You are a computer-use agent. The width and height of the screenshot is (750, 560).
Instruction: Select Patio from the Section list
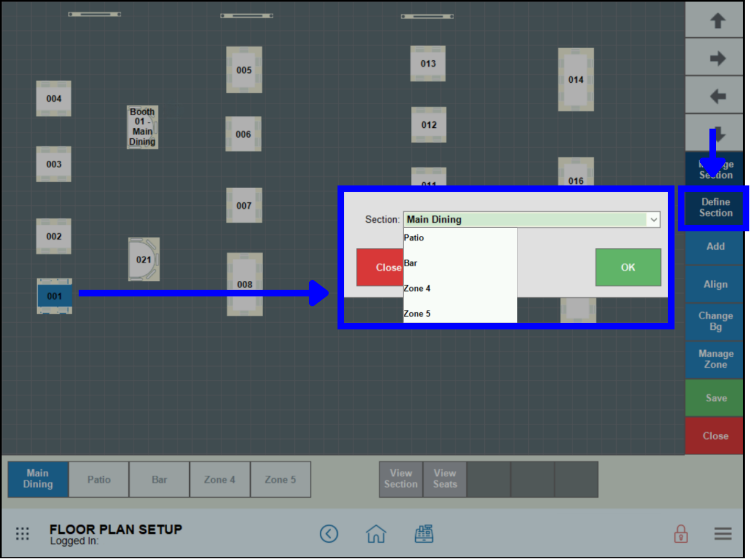[414, 237]
